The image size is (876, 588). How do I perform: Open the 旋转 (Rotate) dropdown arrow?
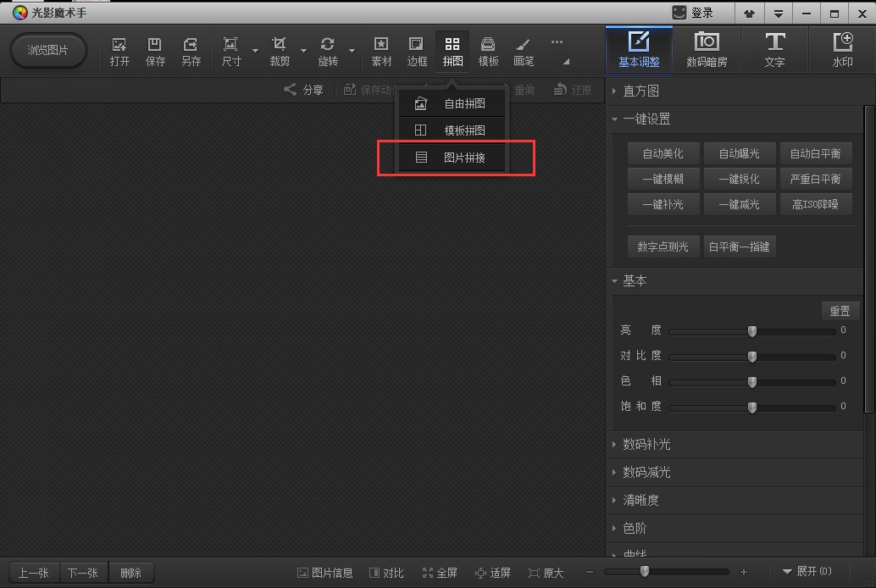tap(352, 51)
